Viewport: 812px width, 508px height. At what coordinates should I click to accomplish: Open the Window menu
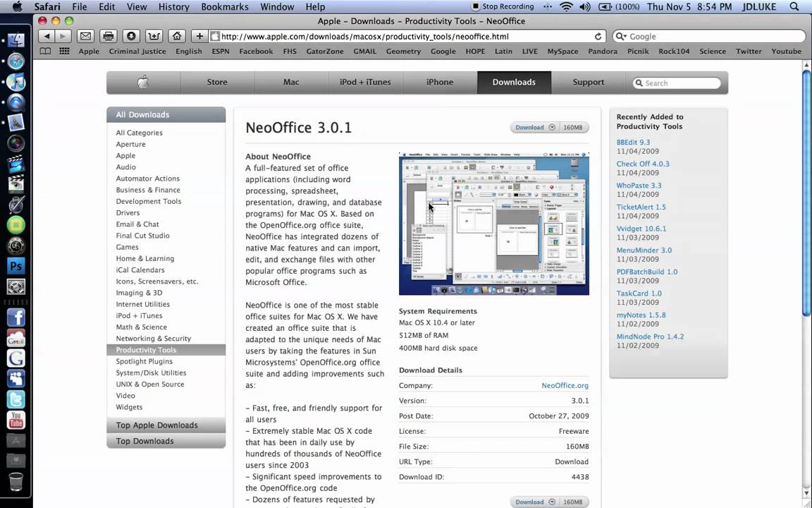point(277,7)
